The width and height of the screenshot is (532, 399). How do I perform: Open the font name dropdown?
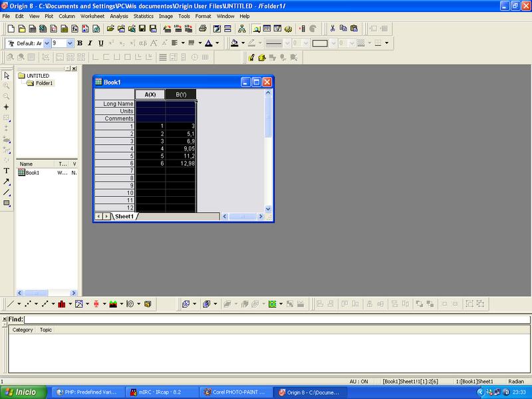[45, 43]
